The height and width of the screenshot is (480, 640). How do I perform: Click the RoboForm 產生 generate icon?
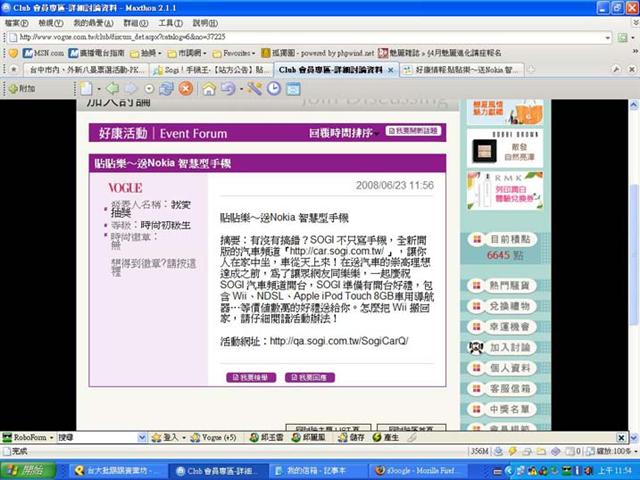coord(386,438)
